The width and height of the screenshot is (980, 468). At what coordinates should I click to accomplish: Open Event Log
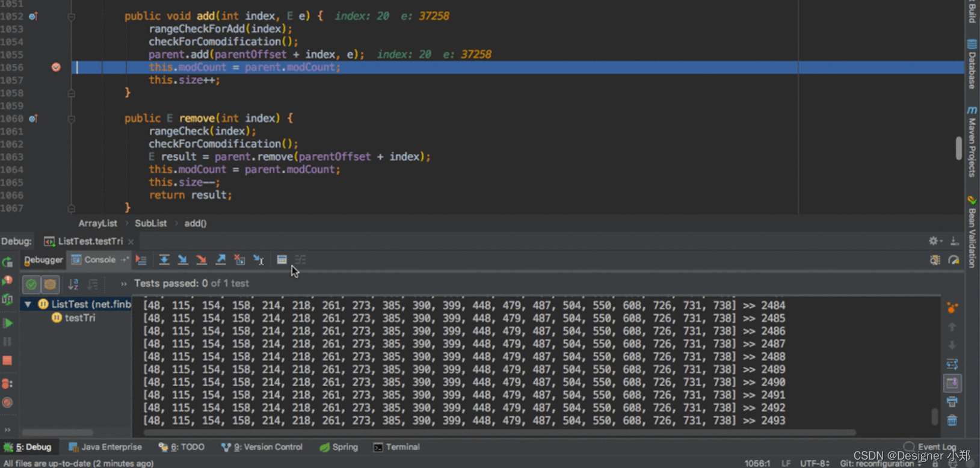click(930, 446)
